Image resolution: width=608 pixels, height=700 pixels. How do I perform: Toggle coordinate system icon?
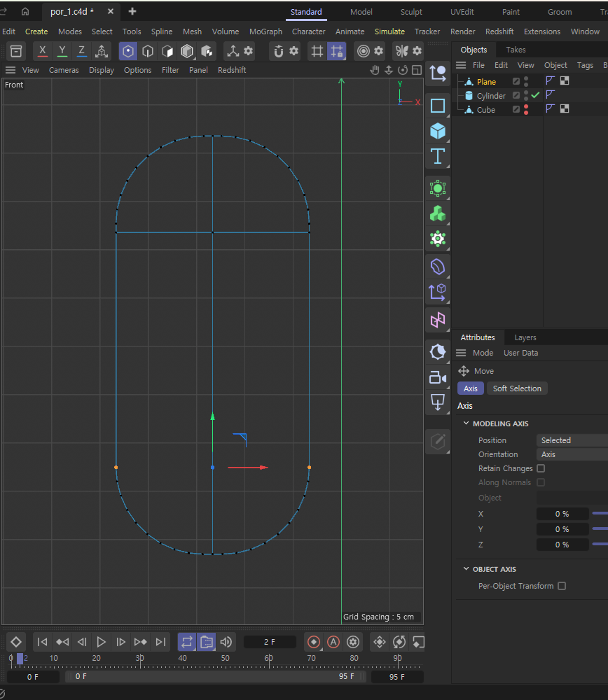(x=102, y=51)
